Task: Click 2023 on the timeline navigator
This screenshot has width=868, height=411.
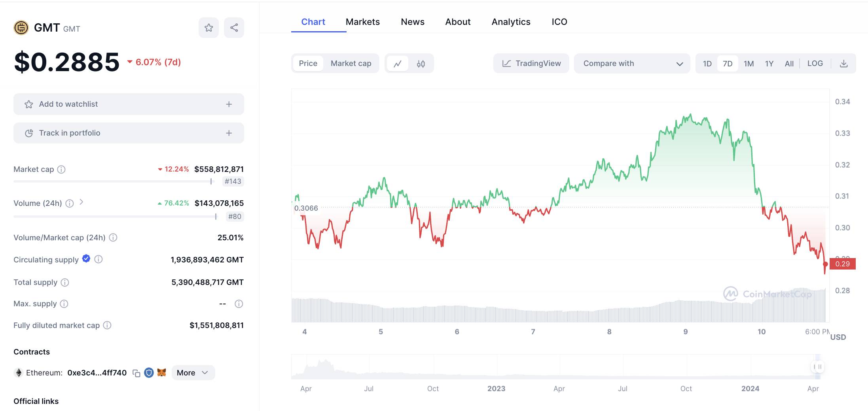Action: [496, 389]
